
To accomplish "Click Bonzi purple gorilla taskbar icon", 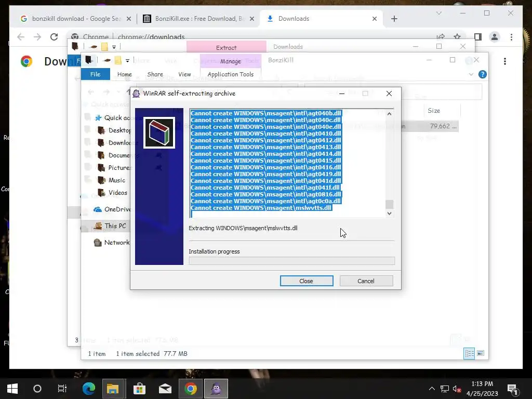I will 216,389.
